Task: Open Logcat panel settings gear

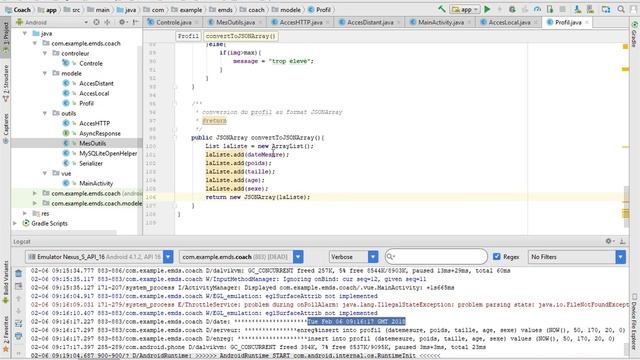Action: (x=609, y=241)
